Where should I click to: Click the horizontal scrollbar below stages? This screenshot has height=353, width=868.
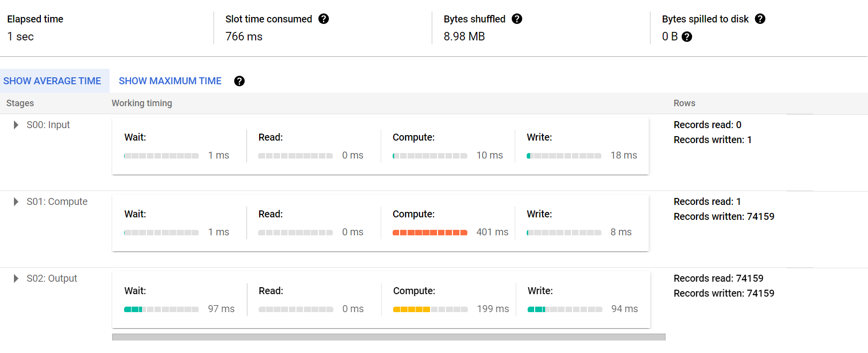(x=389, y=338)
